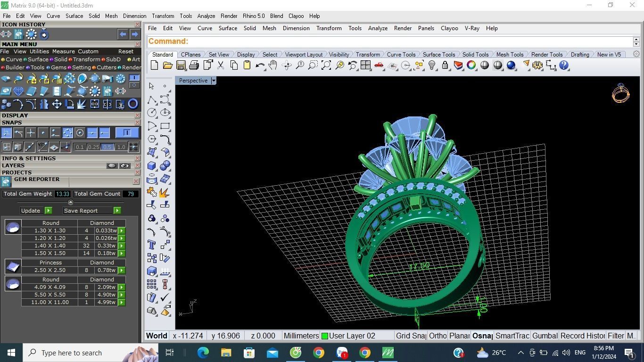The height and width of the screenshot is (362, 644).
Task: Switch to the Curve Tools tab
Action: [401, 55]
